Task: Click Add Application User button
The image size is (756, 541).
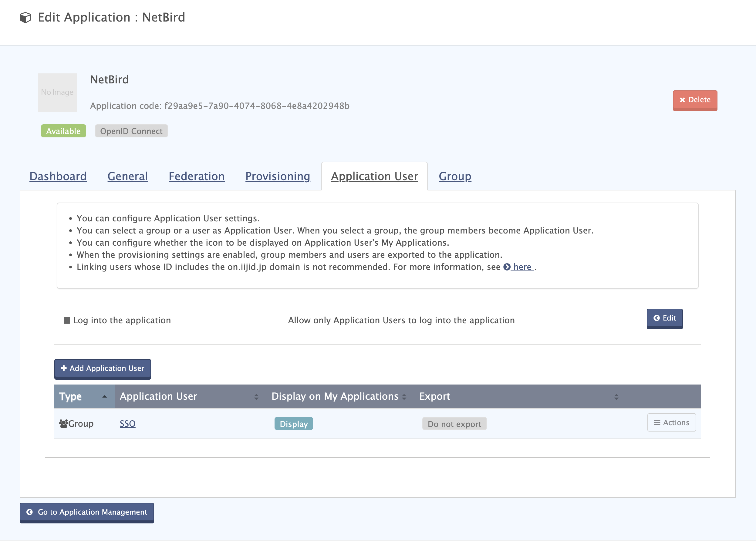Action: (x=103, y=369)
